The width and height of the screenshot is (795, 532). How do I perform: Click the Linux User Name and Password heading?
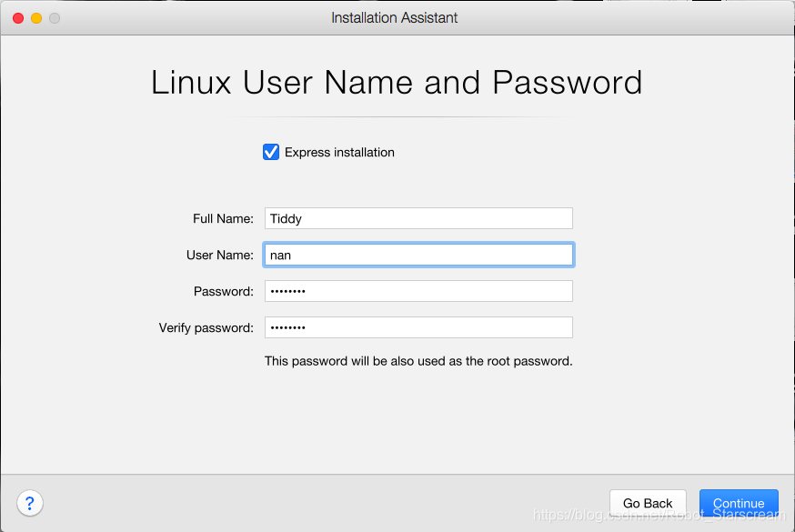pos(397,83)
